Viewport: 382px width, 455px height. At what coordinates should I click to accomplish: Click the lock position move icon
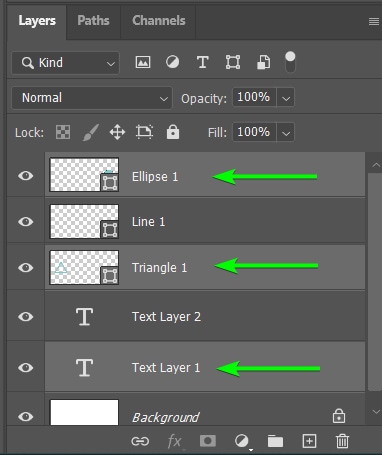click(117, 132)
